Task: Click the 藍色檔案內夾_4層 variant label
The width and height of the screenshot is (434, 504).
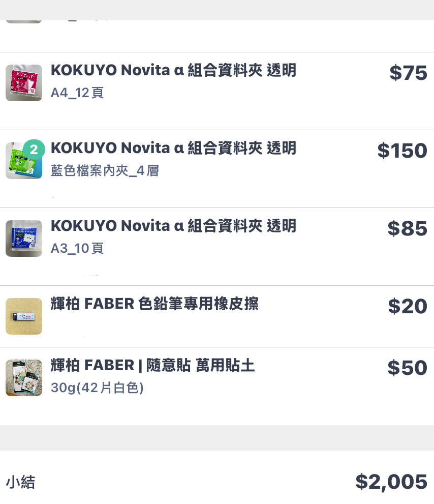Action: [x=105, y=171]
